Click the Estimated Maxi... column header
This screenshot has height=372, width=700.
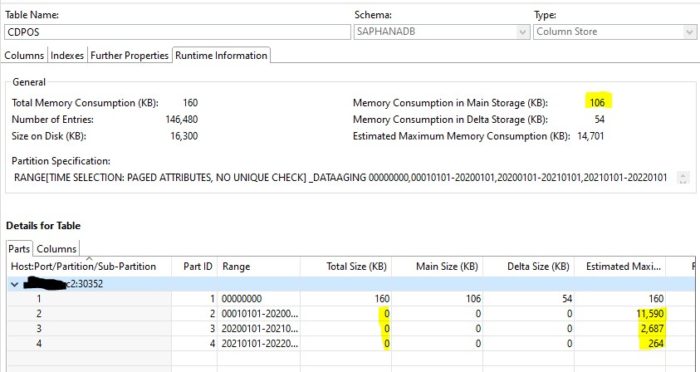(620, 267)
